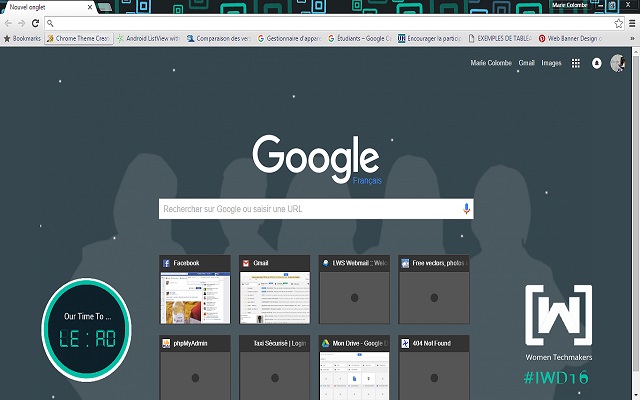Viewport: 640px width, 400px height.
Task: Click the Facebook favicon on its tile
Action: tap(167, 263)
